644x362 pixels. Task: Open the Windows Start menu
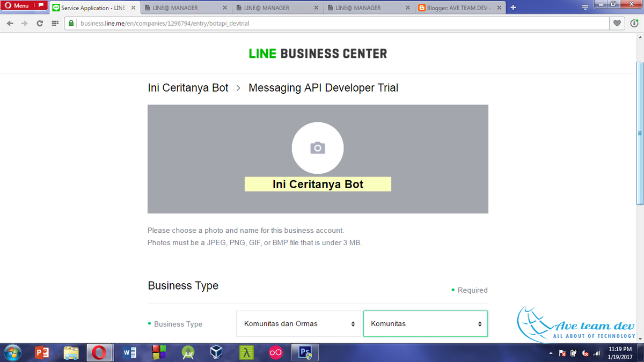11,353
